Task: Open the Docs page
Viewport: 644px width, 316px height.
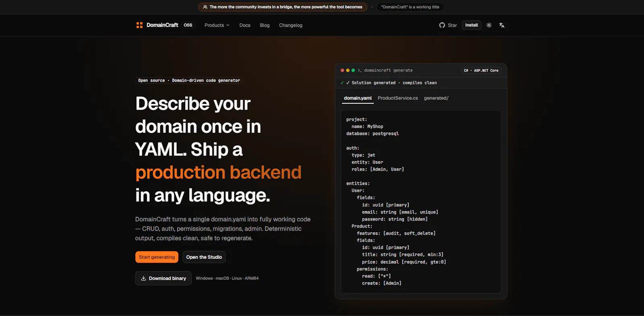Action: click(245, 25)
